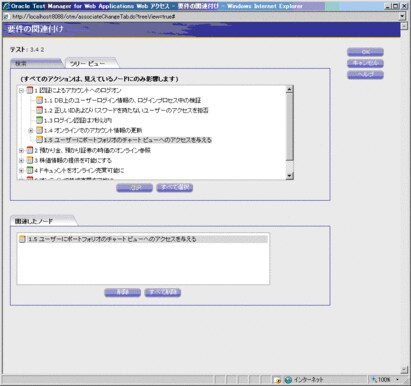
Task: Confirm with the OK button
Action: (365, 52)
